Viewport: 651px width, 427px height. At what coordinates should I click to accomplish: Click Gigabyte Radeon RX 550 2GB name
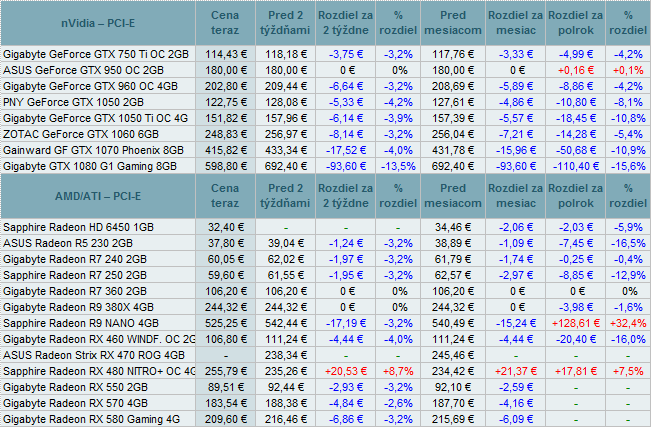pos(76,387)
